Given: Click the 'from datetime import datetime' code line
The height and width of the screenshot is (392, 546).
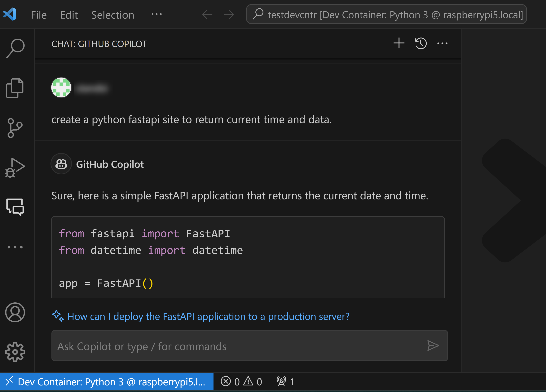Looking at the screenshot, I should pyautogui.click(x=151, y=250).
